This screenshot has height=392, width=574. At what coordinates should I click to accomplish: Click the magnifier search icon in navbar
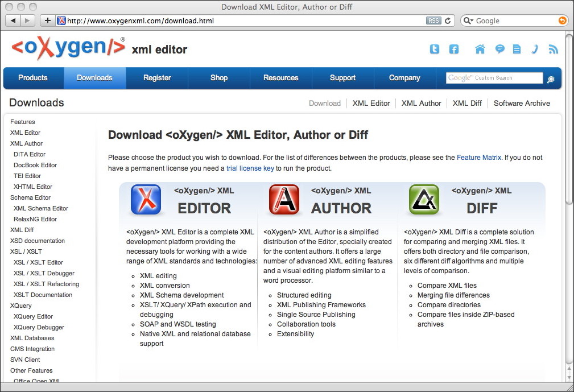pos(551,79)
